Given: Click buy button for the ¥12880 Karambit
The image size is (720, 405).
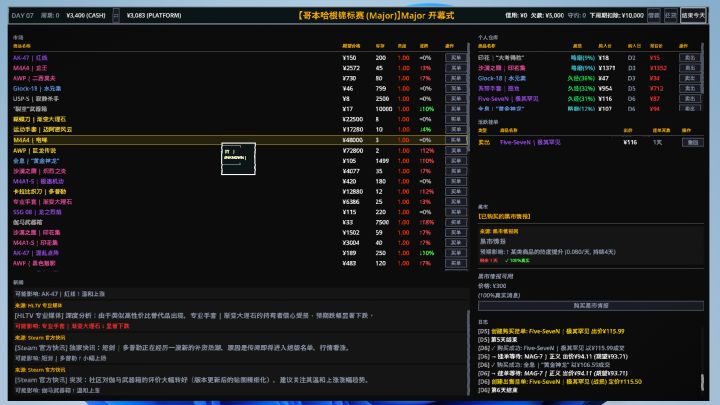Looking at the screenshot, I should 456,191.
